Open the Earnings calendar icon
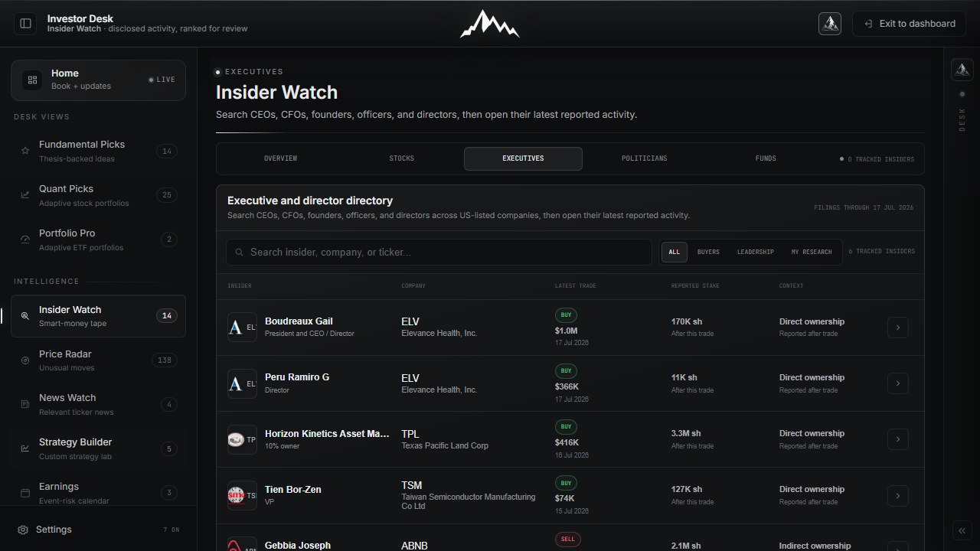This screenshot has width=980, height=551. 25,493
